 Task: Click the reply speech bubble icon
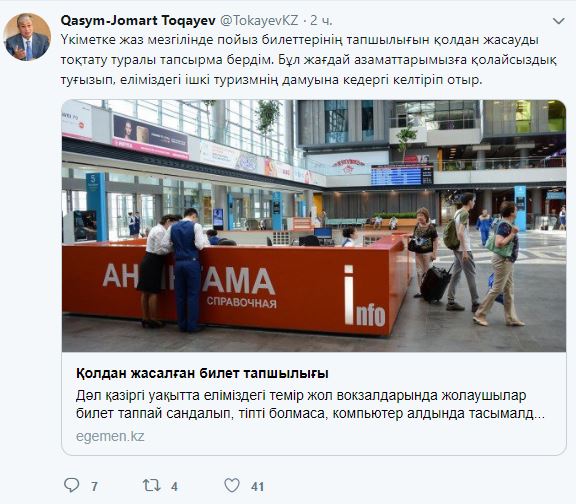click(71, 485)
